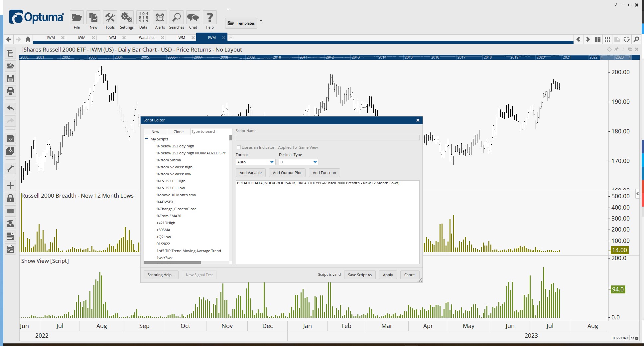Open the Searches magnifier icon
This screenshot has height=346, width=644.
point(177,18)
